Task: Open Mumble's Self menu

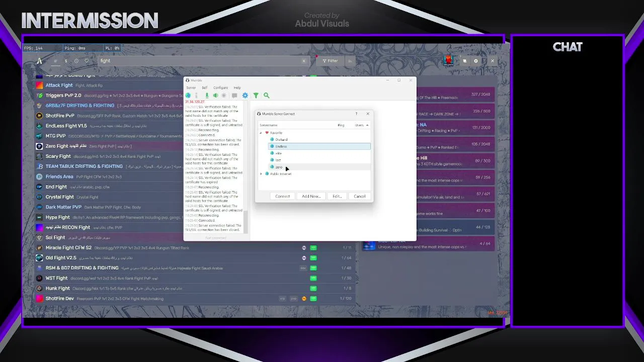Action: click(x=204, y=87)
